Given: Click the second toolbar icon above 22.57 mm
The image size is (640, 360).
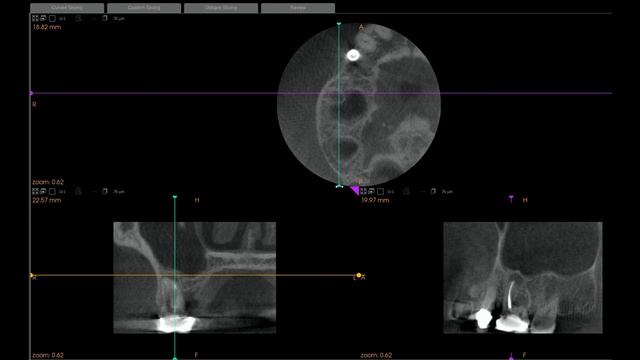Looking at the screenshot, I should coord(43,191).
